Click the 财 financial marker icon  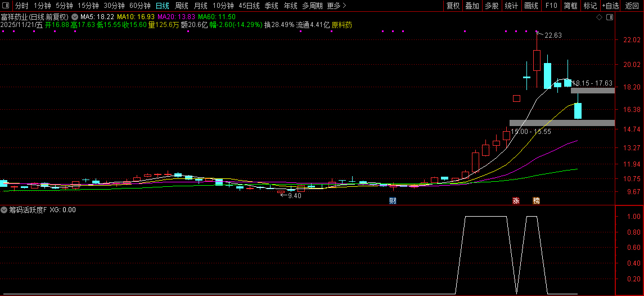pyautogui.click(x=393, y=200)
